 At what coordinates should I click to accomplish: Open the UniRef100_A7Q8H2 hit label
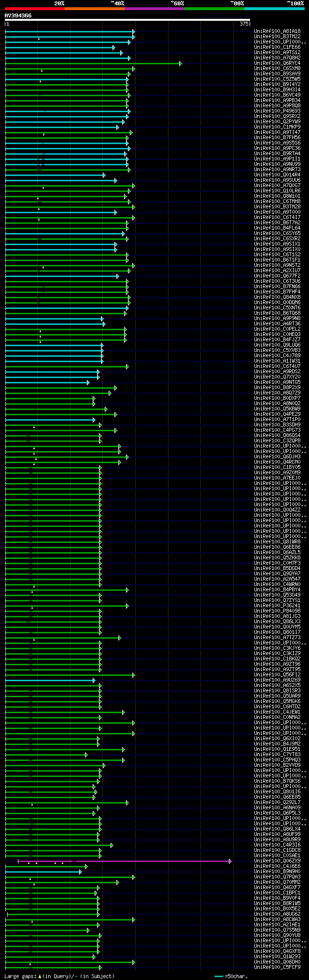click(x=277, y=58)
